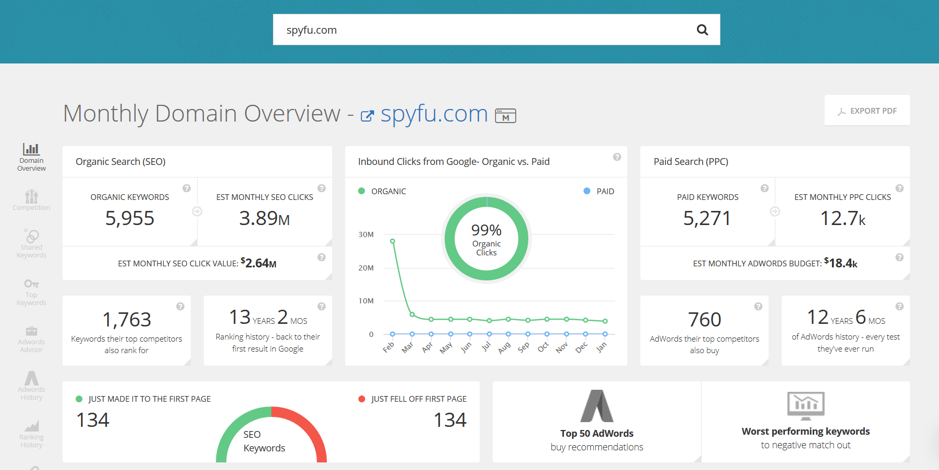Click the search magnifier icon

702,30
